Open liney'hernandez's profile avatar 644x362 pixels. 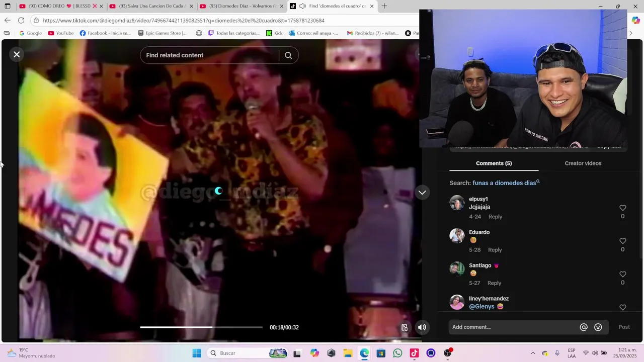[457, 302]
